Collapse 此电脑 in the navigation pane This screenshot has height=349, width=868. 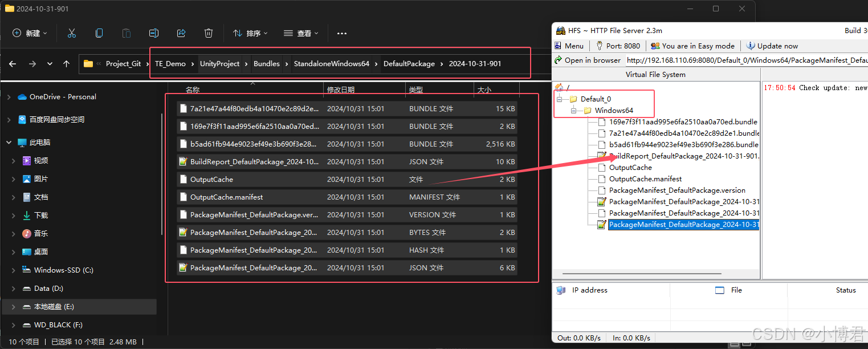point(9,143)
